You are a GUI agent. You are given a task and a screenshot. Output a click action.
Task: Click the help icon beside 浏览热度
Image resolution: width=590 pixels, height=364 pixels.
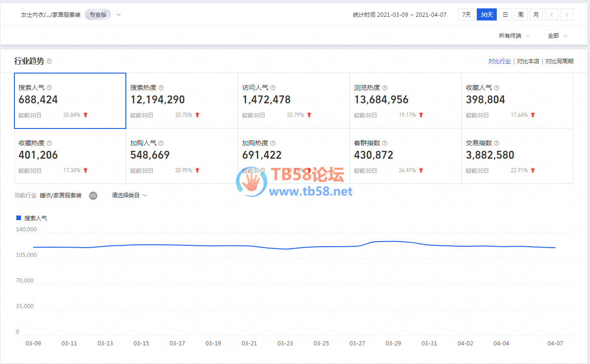[384, 88]
